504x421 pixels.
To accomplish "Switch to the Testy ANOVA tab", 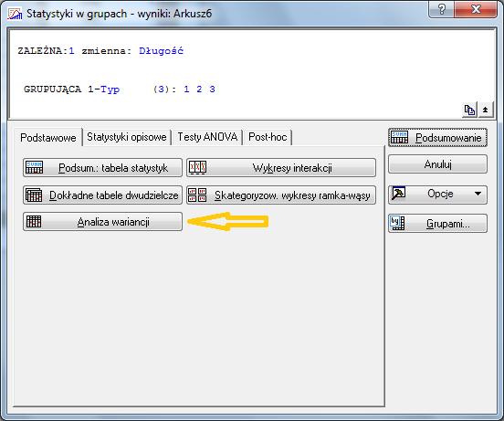I will tap(207, 137).
